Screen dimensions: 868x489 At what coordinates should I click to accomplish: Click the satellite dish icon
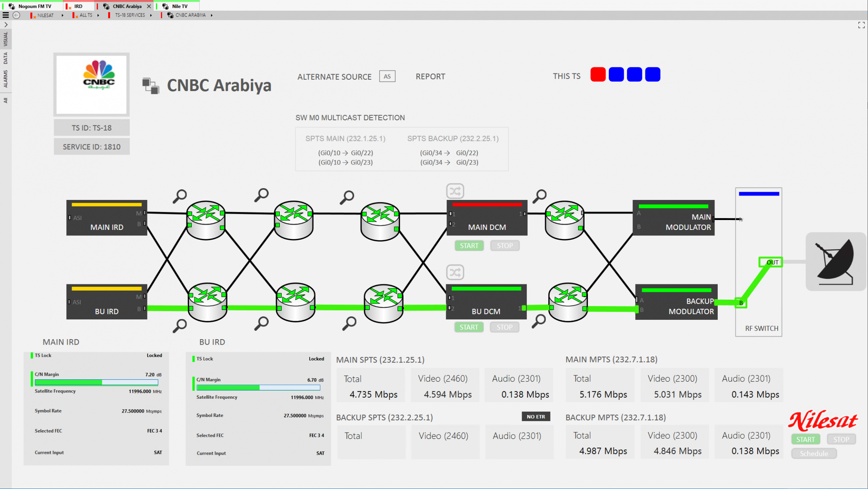tap(835, 262)
